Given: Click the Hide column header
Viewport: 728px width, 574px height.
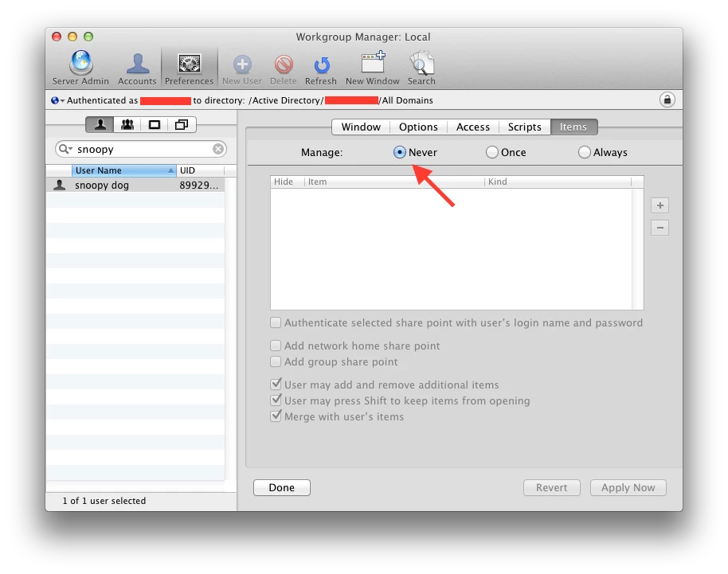Looking at the screenshot, I should click(287, 182).
